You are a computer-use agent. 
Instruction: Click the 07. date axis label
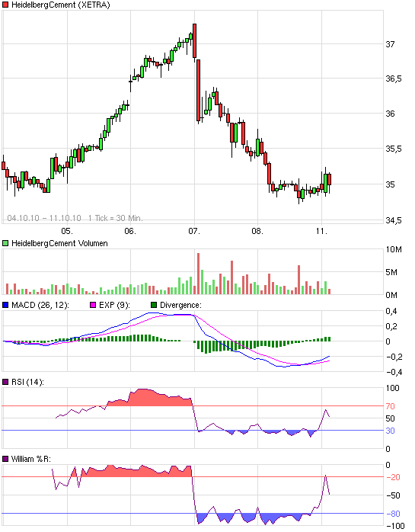pos(194,231)
